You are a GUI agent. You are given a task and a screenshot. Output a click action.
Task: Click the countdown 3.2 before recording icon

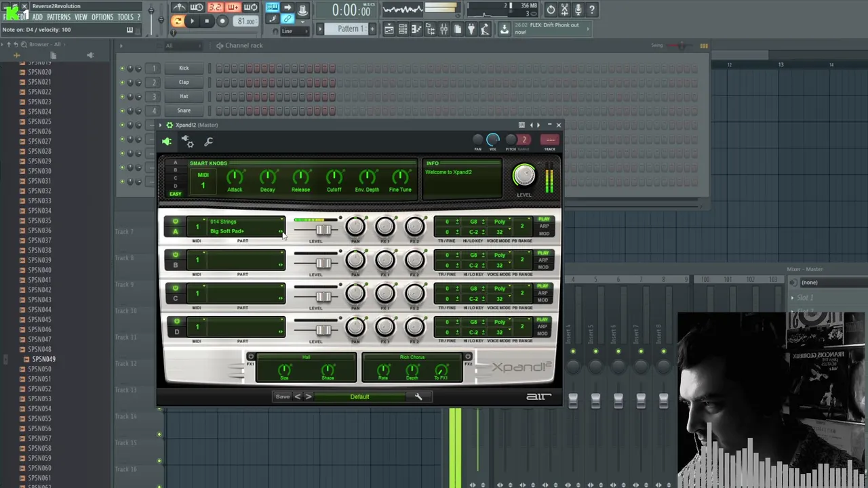point(215,8)
